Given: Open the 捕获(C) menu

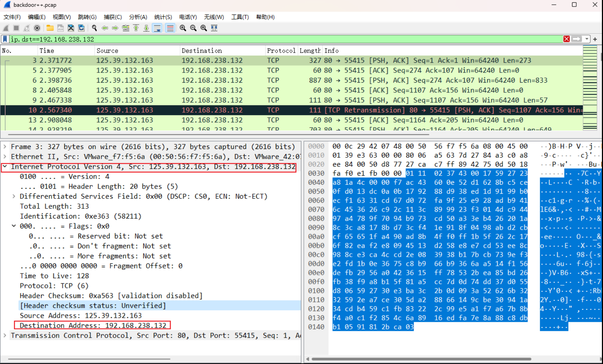Looking at the screenshot, I should (x=113, y=17).
